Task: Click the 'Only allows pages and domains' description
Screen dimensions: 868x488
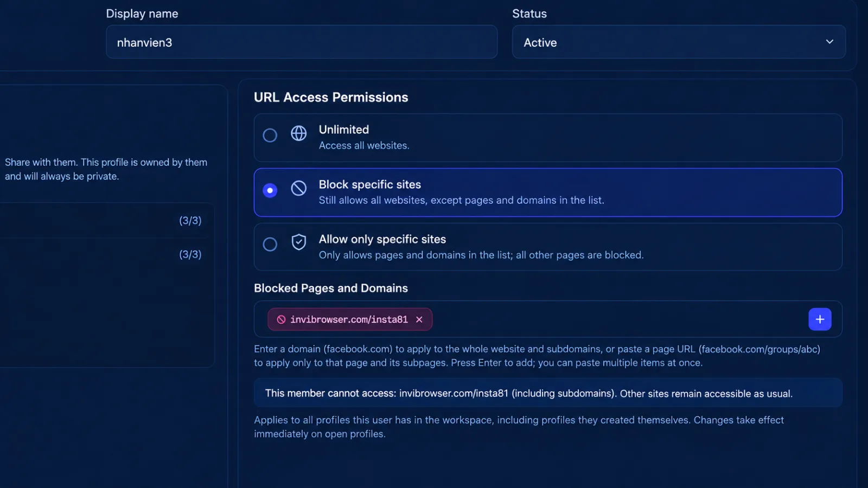Action: pyautogui.click(x=481, y=255)
